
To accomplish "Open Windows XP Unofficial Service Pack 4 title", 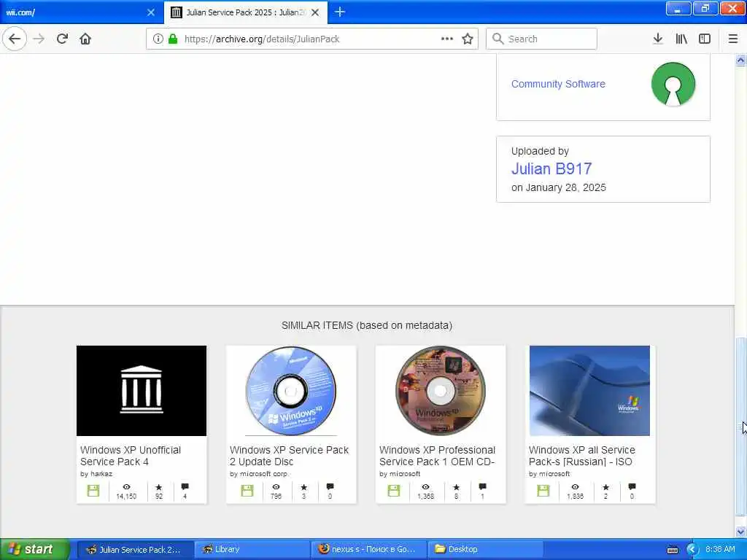I will (131, 456).
